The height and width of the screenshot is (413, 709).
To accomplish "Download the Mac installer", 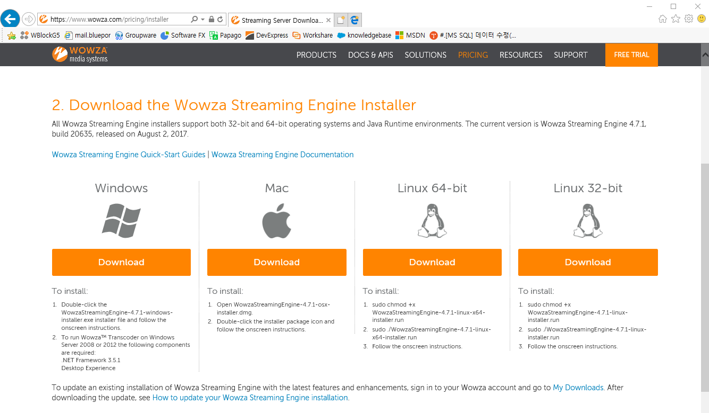I will pyautogui.click(x=277, y=262).
